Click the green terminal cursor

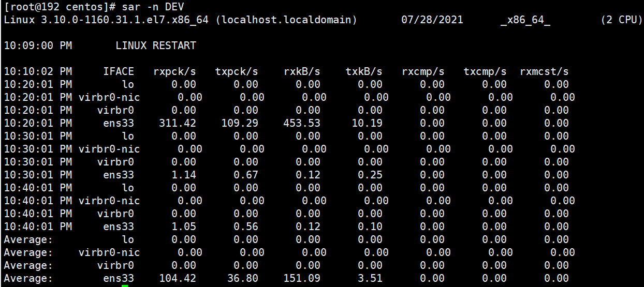(124, 285)
